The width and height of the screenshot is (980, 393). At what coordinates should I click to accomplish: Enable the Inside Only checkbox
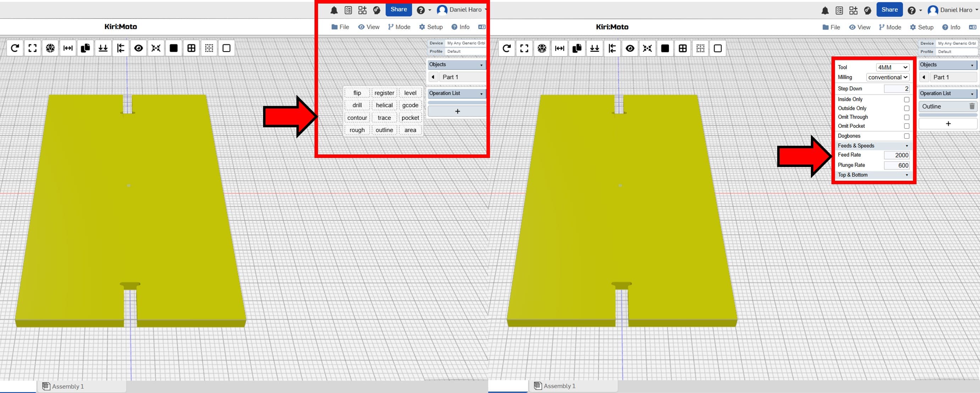pyautogui.click(x=906, y=99)
